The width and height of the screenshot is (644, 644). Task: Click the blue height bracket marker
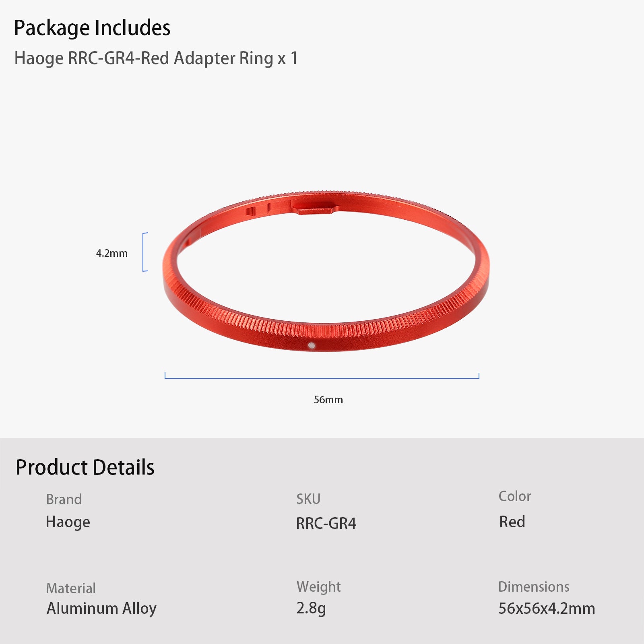[x=144, y=252]
